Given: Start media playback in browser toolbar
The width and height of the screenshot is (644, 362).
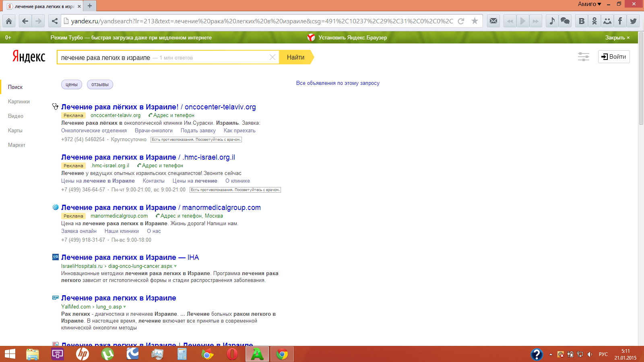Looking at the screenshot, I should (x=523, y=21).
